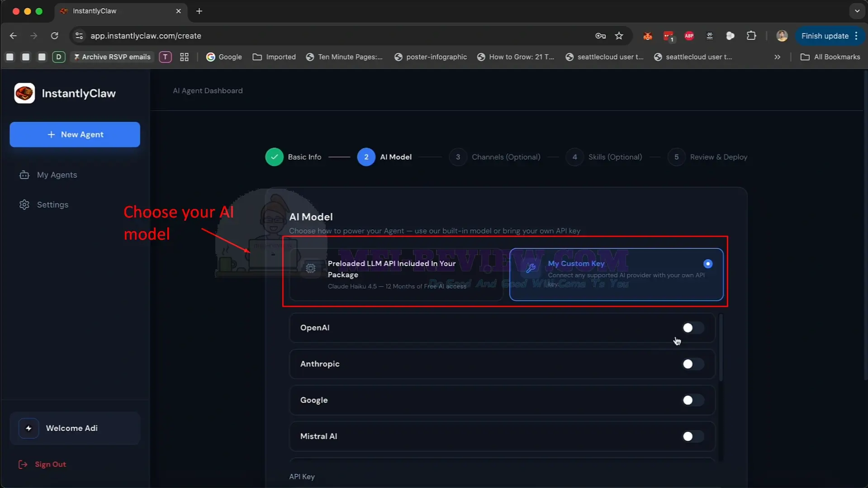868x488 pixels.
Task: Turn on the Google provider toggle
Action: pyautogui.click(x=693, y=400)
